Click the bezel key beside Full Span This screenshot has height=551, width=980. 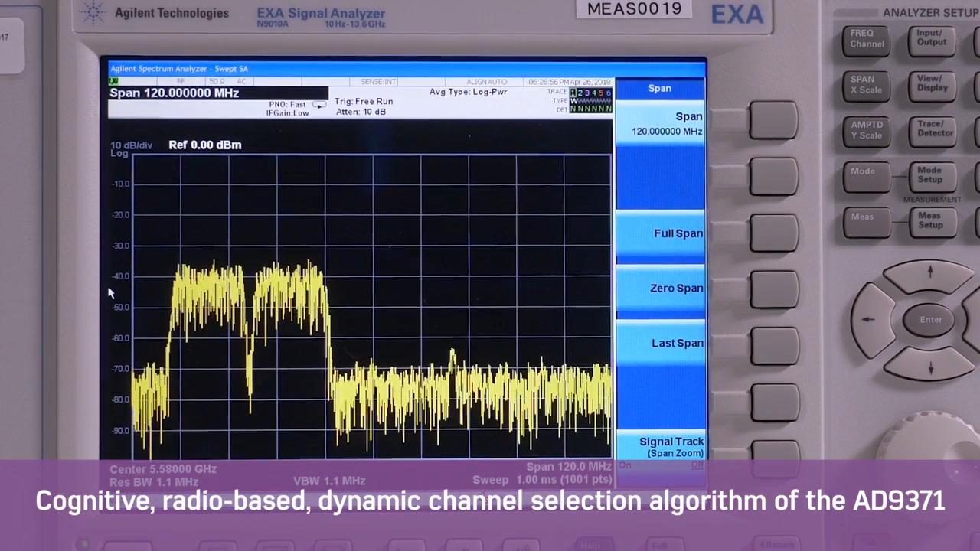tap(773, 233)
